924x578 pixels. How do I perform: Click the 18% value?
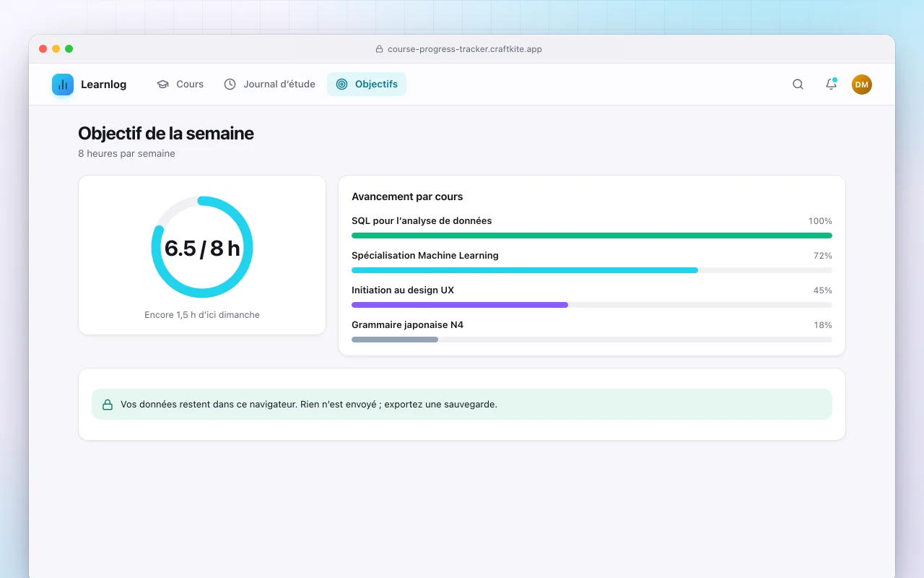pyautogui.click(x=823, y=325)
